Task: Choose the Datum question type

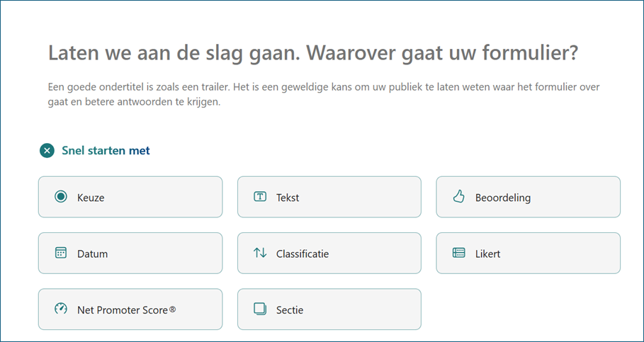Action: click(x=130, y=253)
